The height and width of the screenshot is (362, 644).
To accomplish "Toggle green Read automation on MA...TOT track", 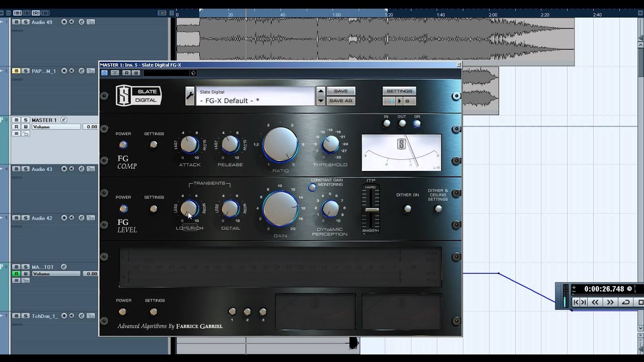I will pos(16,274).
